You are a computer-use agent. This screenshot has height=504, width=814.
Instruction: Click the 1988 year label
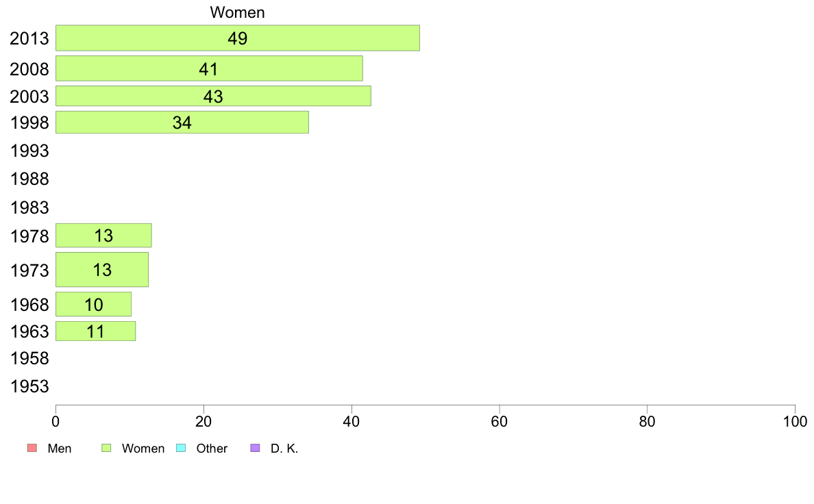pyautogui.click(x=29, y=179)
